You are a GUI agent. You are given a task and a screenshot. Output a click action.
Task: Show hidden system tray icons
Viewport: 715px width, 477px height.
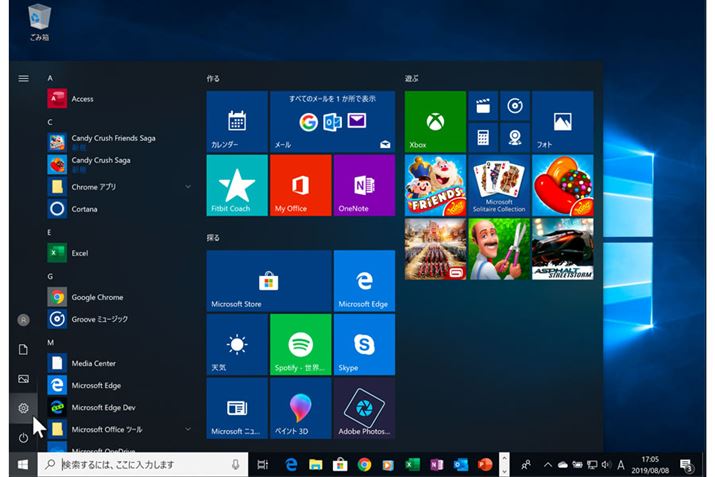pyautogui.click(x=547, y=465)
